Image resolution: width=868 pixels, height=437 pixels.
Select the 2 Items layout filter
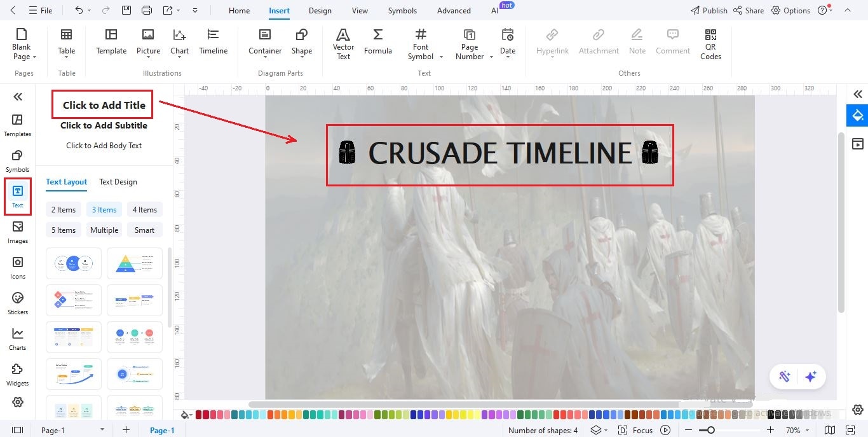pyautogui.click(x=64, y=210)
